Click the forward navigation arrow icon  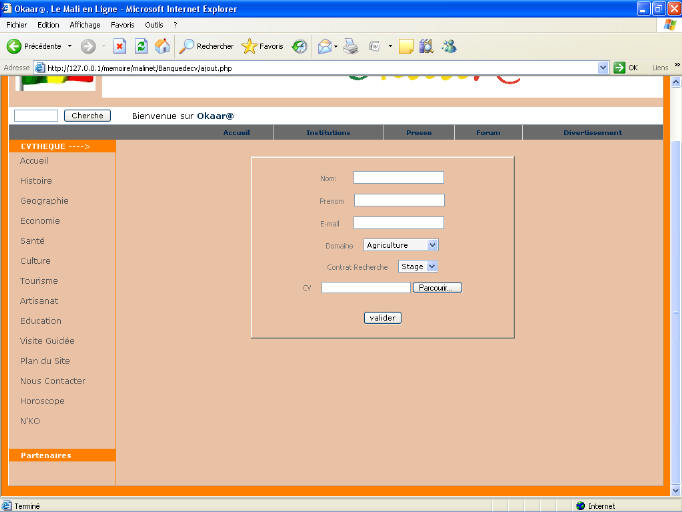pyautogui.click(x=88, y=46)
